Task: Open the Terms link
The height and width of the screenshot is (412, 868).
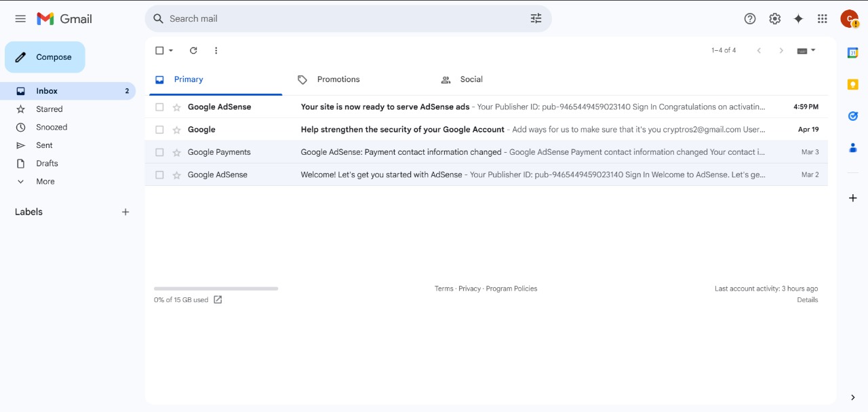Action: point(444,288)
